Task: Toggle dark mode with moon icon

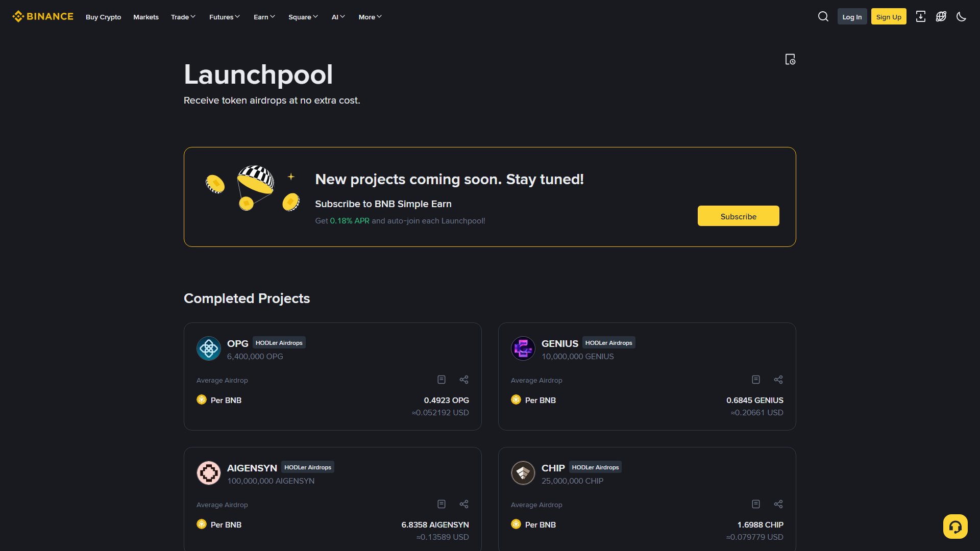Action: coord(961,17)
